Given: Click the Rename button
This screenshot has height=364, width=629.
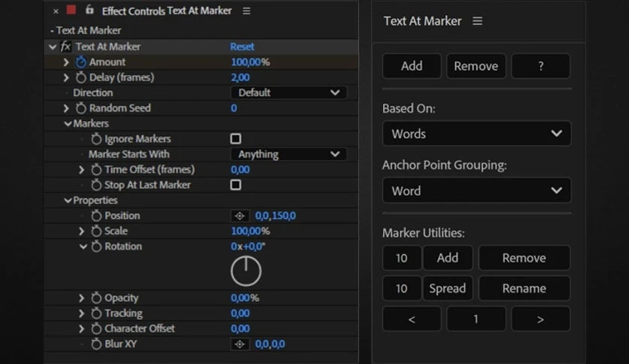Looking at the screenshot, I should pyautogui.click(x=524, y=288).
